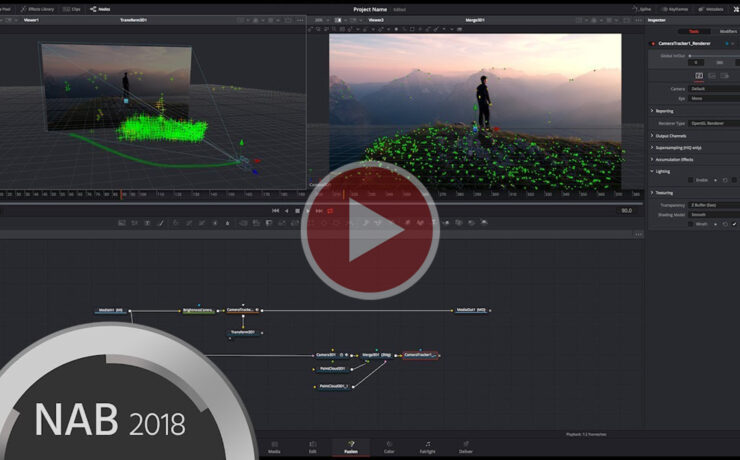Add a Fast Noise node from the toolbar
This screenshot has width=740, height=460.
(135, 223)
